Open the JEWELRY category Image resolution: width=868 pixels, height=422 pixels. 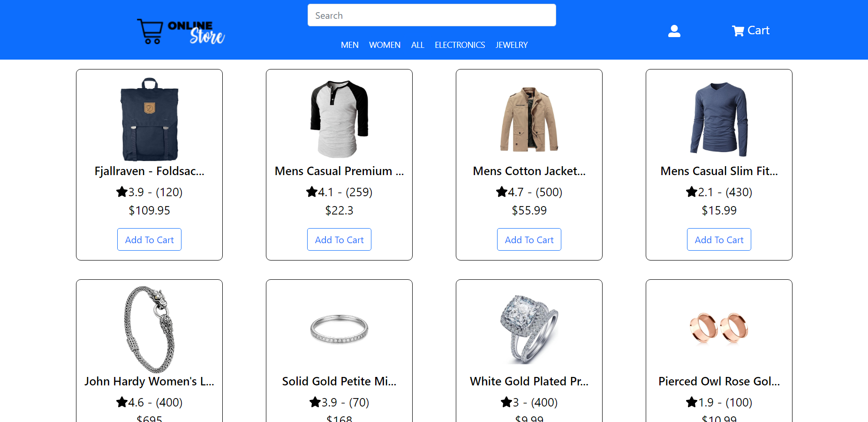(511, 45)
